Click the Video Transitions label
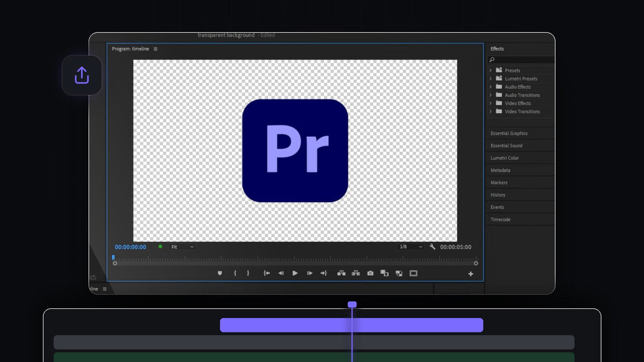 [x=522, y=112]
